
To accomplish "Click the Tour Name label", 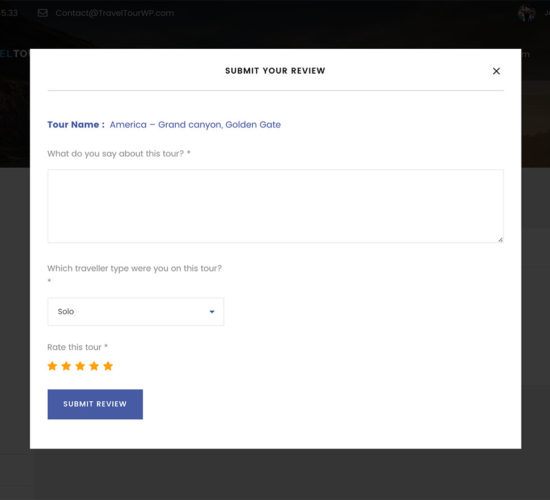I will [76, 125].
